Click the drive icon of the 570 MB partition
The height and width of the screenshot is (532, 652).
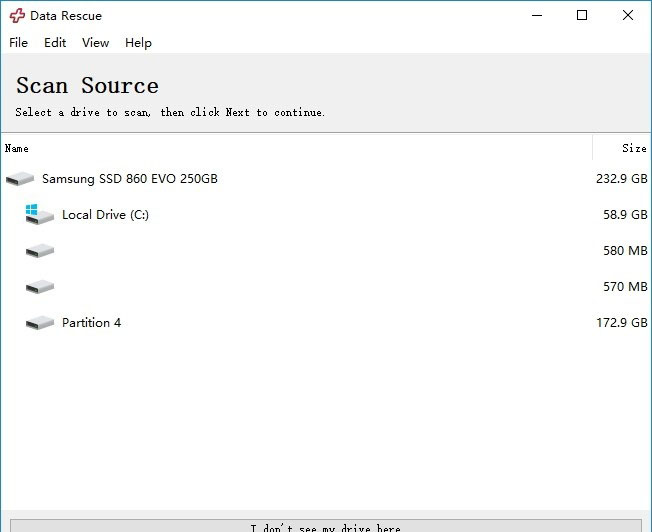40,287
